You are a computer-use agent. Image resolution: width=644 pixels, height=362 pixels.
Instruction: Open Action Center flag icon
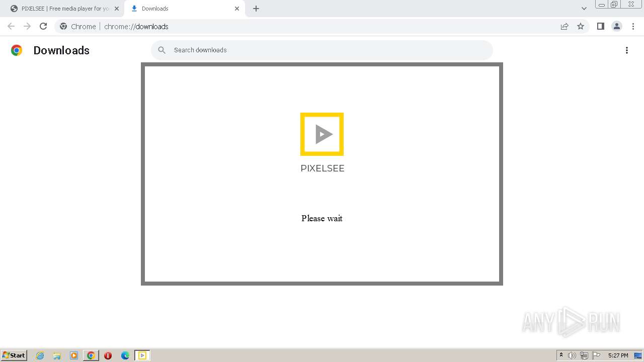coord(596,355)
